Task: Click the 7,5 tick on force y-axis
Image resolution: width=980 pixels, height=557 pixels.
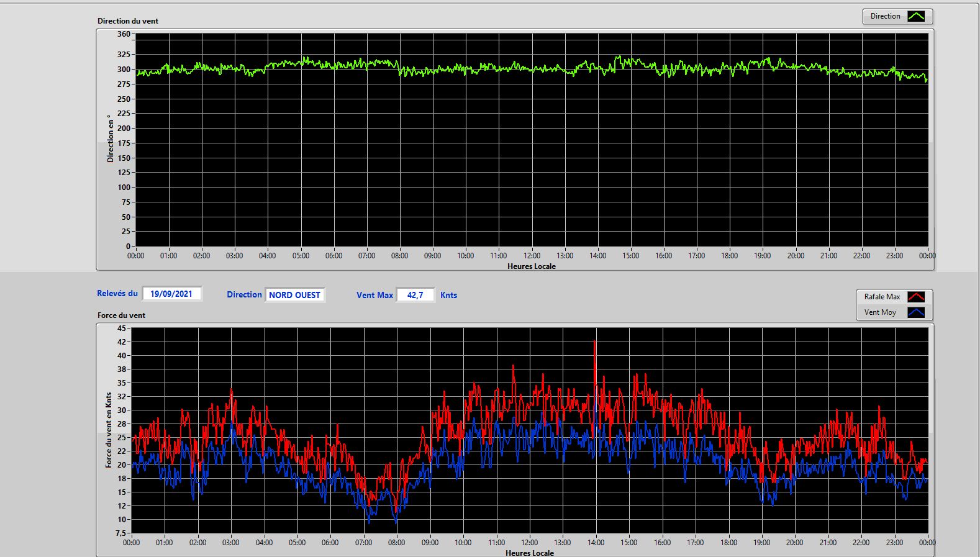Action: click(120, 533)
